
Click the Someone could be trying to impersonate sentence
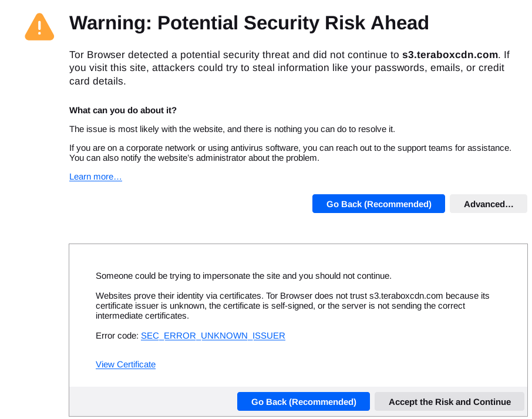click(x=244, y=276)
